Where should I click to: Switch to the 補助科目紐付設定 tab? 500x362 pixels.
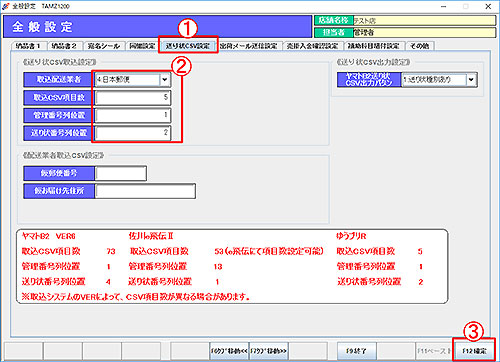pos(374,46)
